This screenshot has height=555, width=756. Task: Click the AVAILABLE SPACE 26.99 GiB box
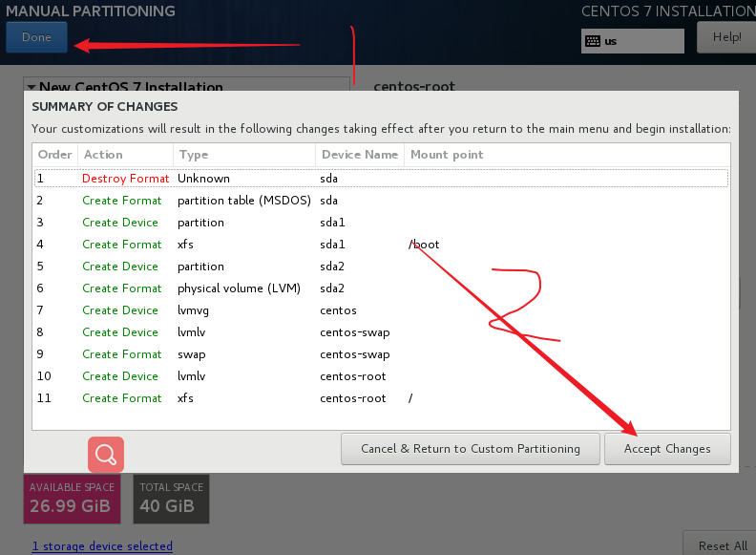point(72,499)
